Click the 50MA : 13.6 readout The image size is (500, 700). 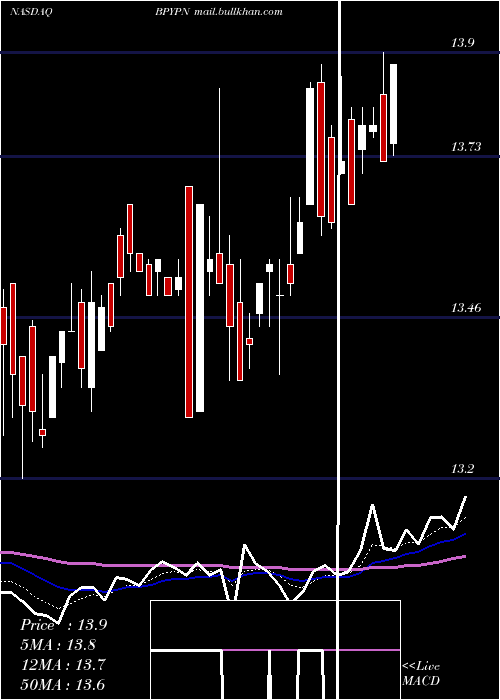[63, 684]
